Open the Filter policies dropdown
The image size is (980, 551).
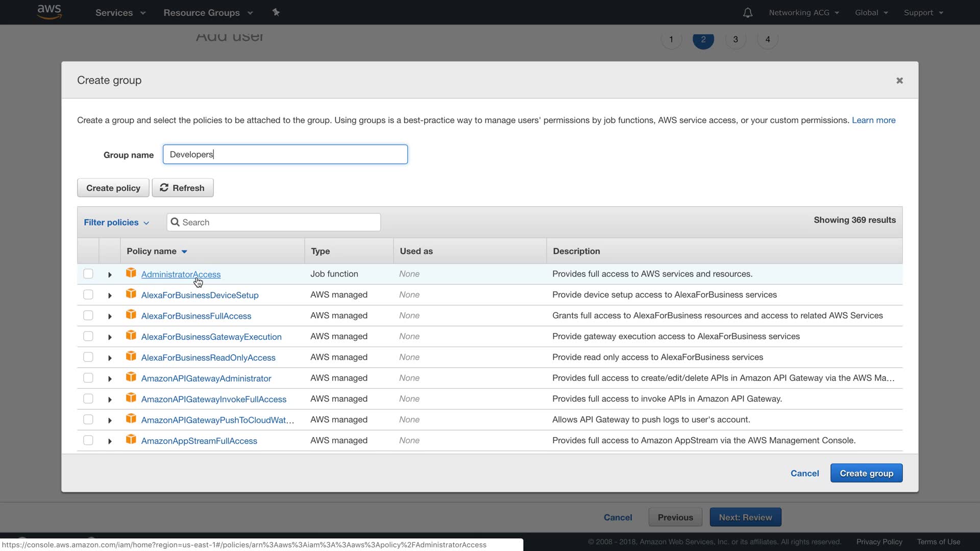click(116, 222)
